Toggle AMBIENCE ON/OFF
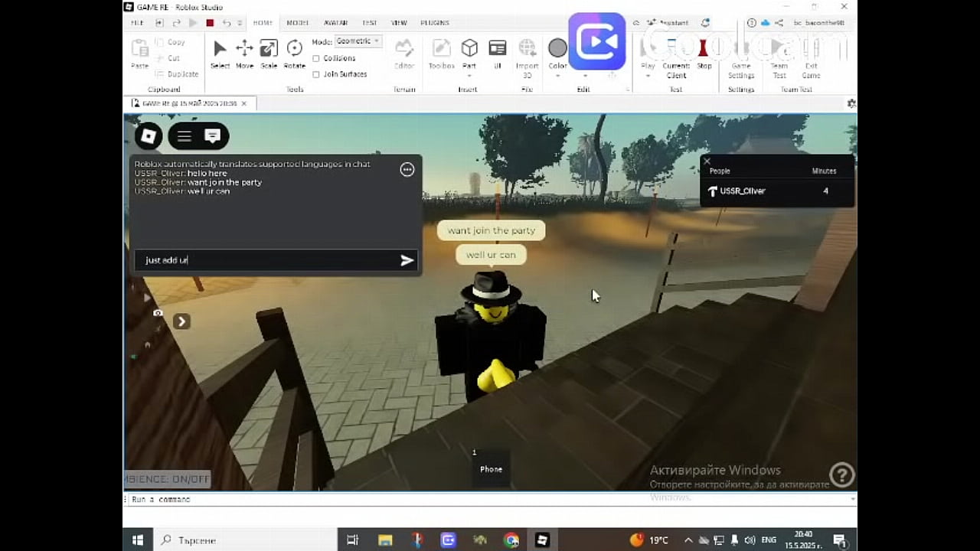This screenshot has width=980, height=551. (166, 478)
